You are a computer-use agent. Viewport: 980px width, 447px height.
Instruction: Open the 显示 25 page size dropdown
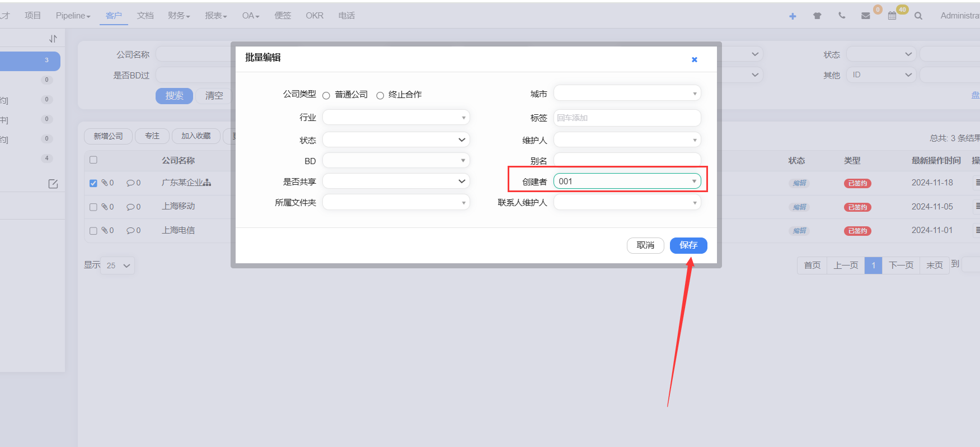118,266
